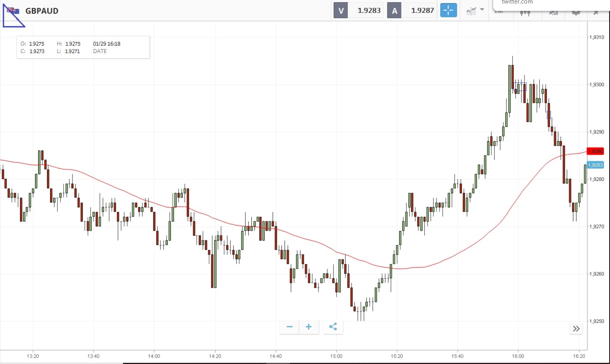Select the sell price 1.9283
The width and height of the screenshot is (610, 364).
(369, 10)
